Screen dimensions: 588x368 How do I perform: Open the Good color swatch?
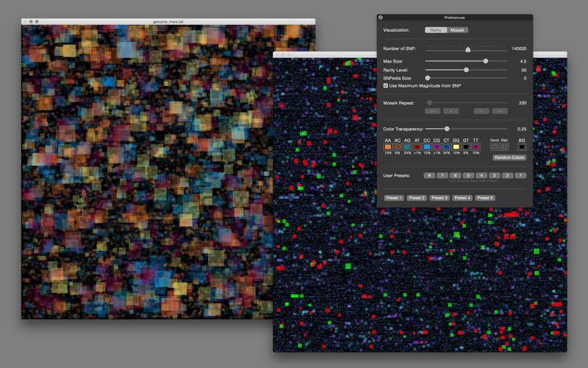pos(495,146)
